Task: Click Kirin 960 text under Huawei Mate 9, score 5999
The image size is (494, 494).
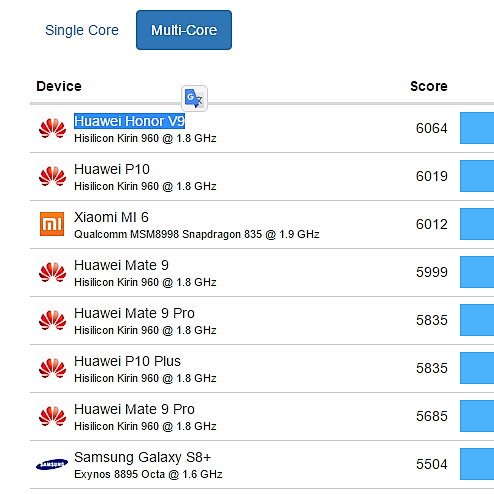Action: 145,282
